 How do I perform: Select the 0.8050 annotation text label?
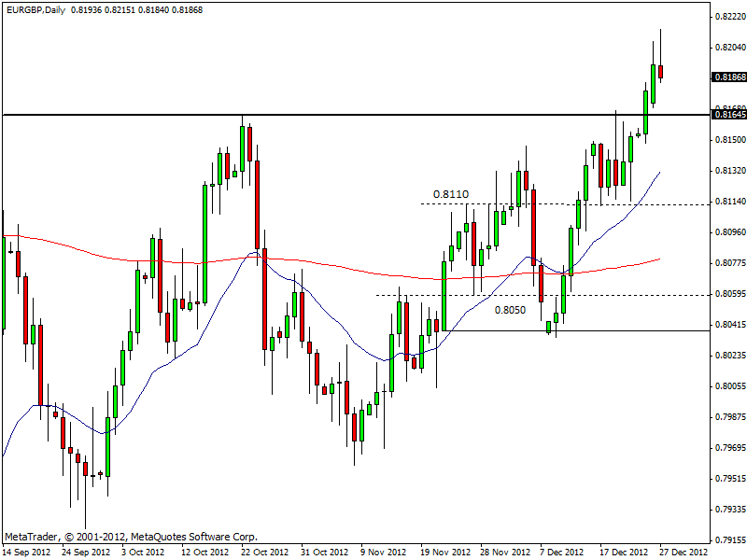point(513,310)
